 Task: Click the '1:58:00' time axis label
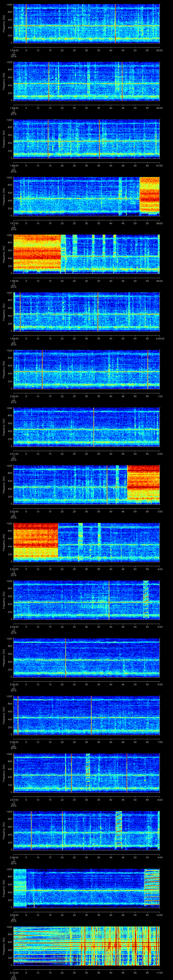click(14, 281)
